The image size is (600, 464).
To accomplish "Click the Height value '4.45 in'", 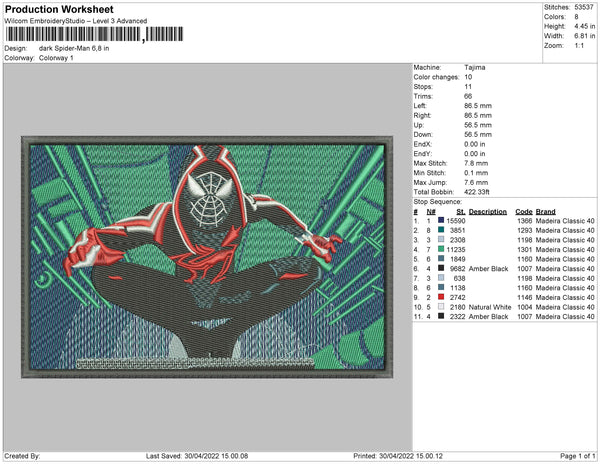I will point(584,26).
